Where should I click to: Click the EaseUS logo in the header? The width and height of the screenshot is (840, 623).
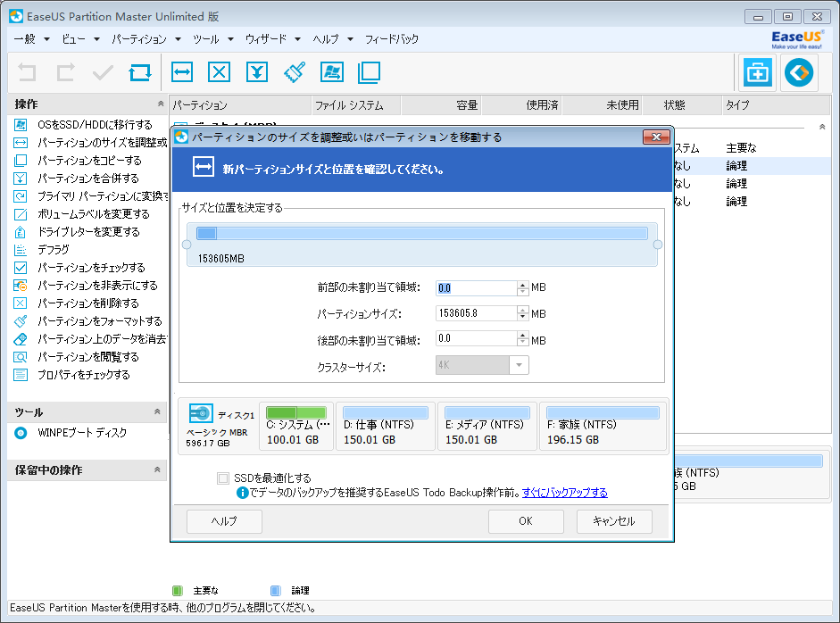796,39
